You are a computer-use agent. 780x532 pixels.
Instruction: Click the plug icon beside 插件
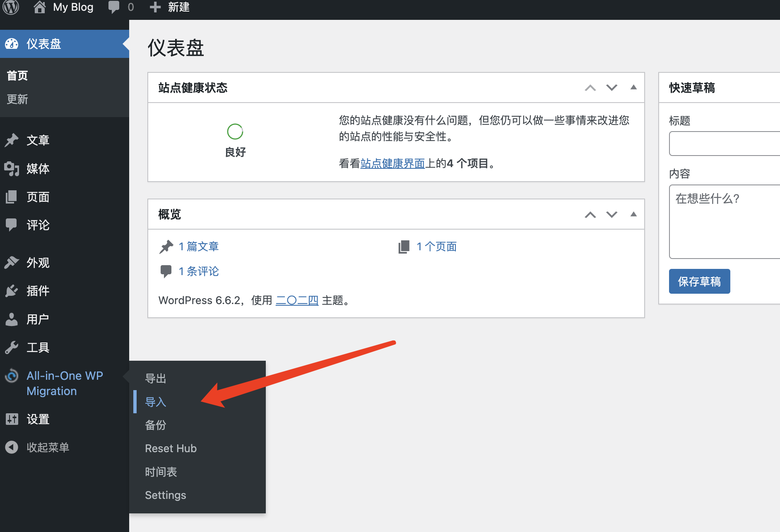pyautogui.click(x=12, y=291)
